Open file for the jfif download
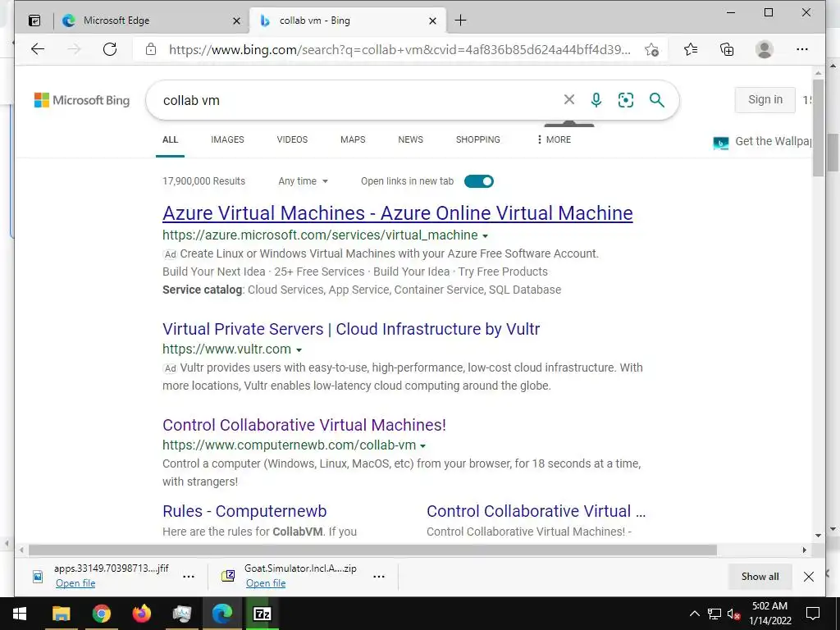This screenshot has width=840, height=630. click(x=75, y=583)
